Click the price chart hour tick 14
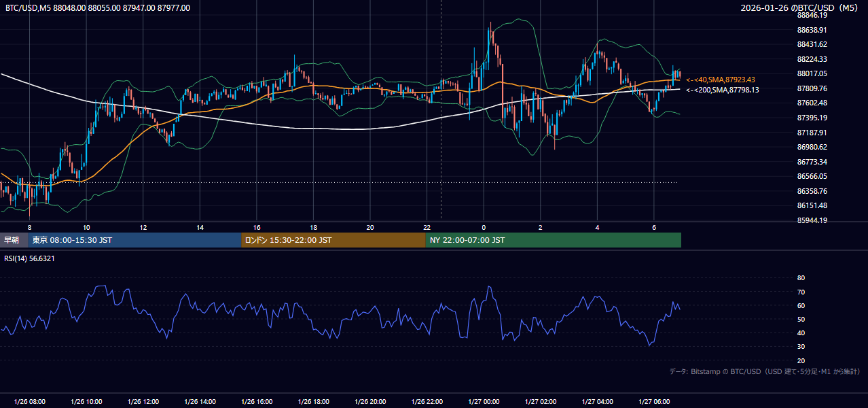This screenshot has height=408, width=868. (x=200, y=227)
